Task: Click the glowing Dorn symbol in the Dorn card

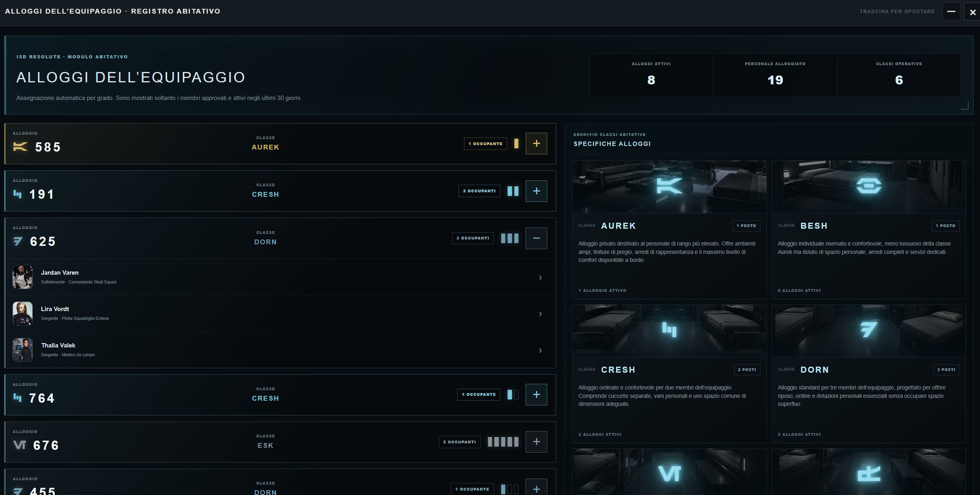Action: (868, 330)
